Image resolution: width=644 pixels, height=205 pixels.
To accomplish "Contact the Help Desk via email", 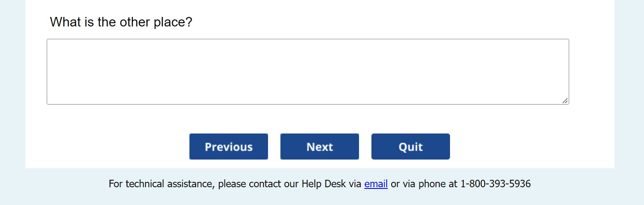I will pos(376,184).
